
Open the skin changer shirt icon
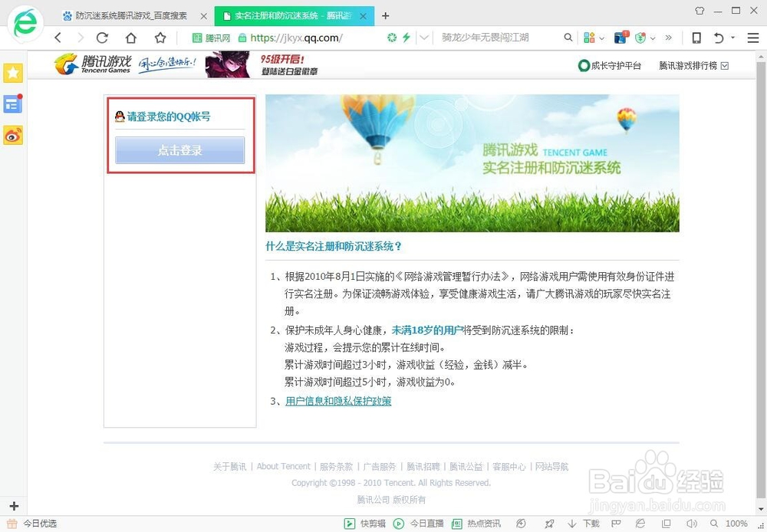click(x=700, y=10)
